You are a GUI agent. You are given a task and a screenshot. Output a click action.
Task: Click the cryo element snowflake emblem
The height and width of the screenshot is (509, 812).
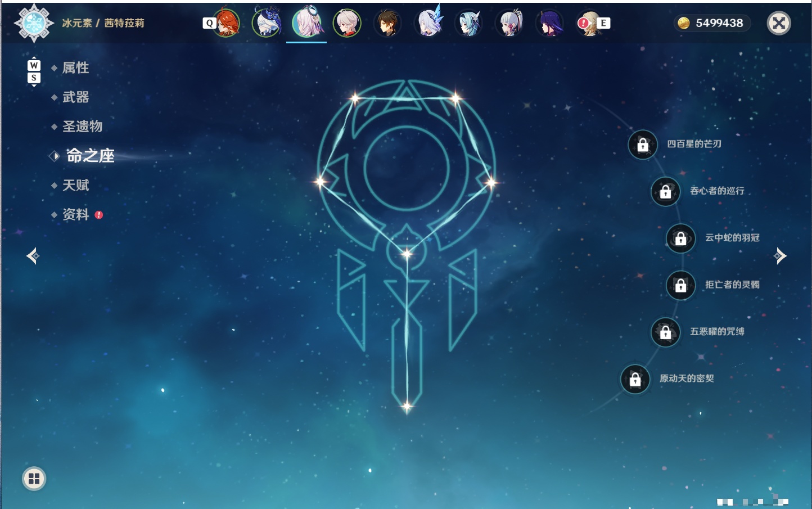34,23
